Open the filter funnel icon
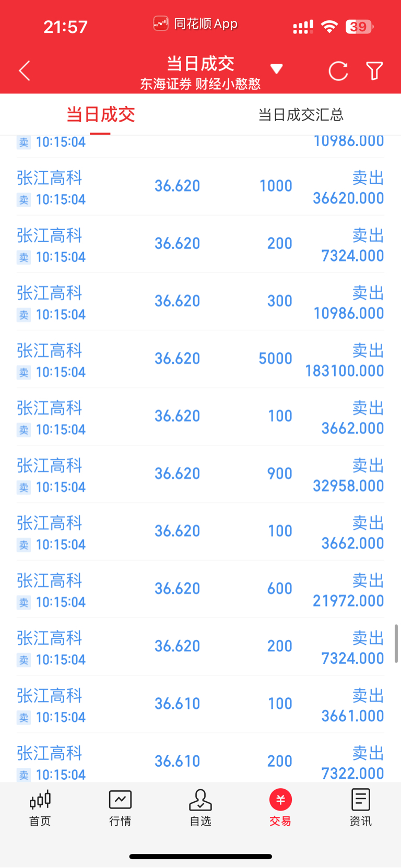This screenshot has height=868, width=401. click(x=374, y=71)
